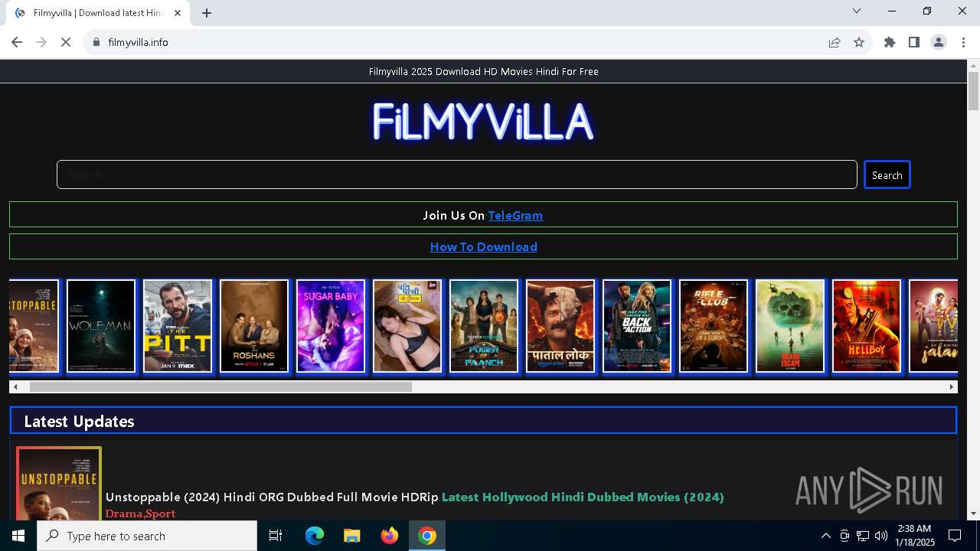980x551 pixels.
Task: Launch Firefox from taskbar
Action: pos(389,536)
